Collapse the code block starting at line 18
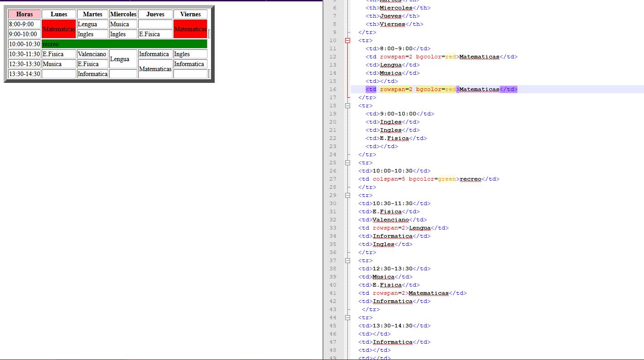This screenshot has width=644, height=360. coord(348,106)
